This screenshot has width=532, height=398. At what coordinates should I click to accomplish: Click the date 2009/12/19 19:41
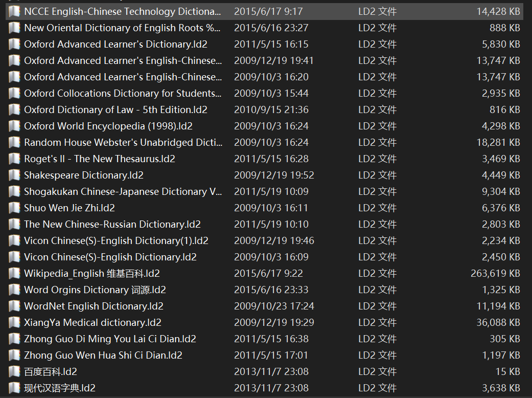coord(274,60)
